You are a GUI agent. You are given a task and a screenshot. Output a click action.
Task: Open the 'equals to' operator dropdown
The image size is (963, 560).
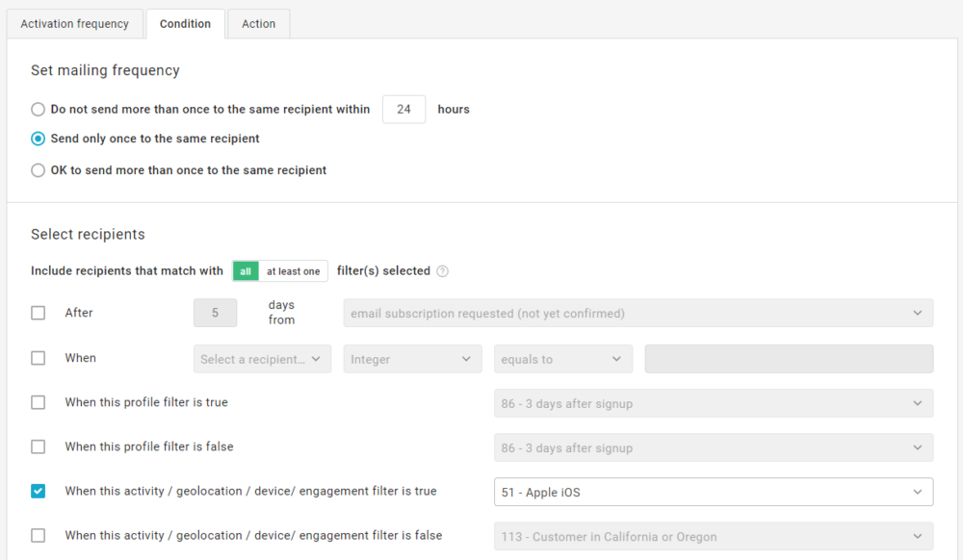pyautogui.click(x=562, y=359)
